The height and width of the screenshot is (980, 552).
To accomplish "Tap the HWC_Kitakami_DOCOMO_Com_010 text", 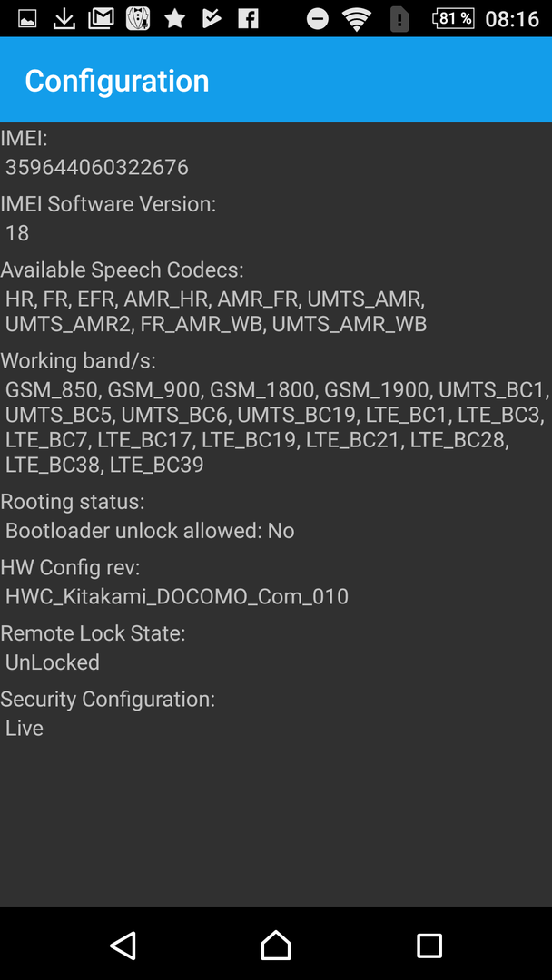I will click(177, 596).
